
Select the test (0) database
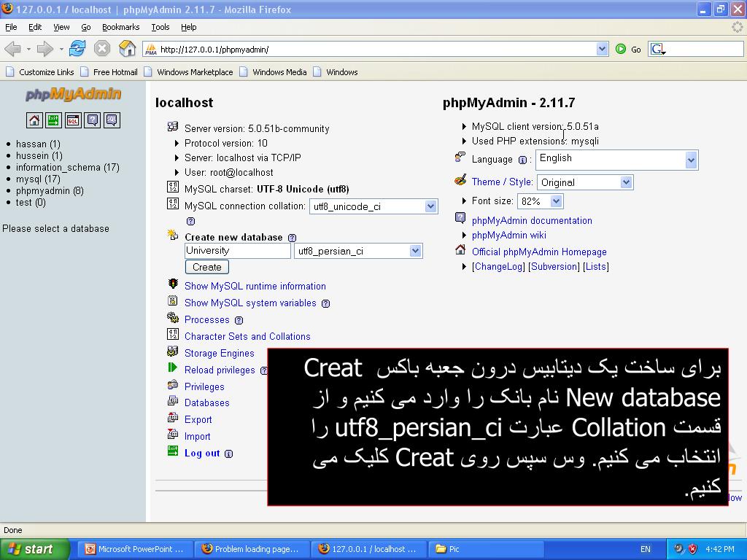click(x=31, y=203)
